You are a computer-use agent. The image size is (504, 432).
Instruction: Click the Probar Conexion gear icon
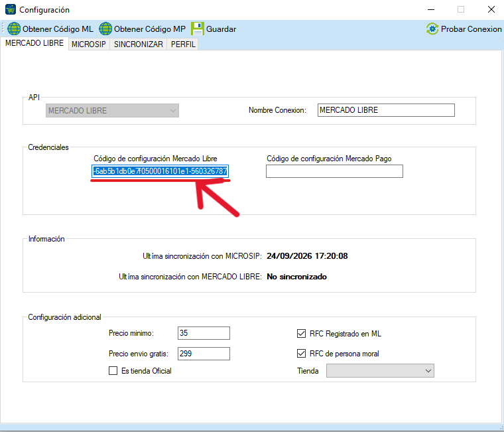pos(432,29)
